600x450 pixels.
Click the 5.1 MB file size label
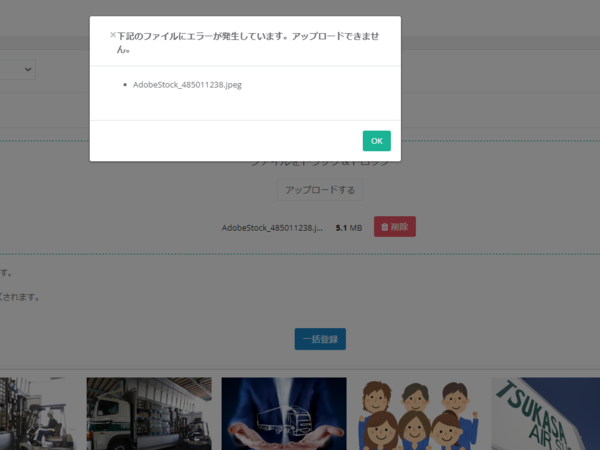[348, 227]
